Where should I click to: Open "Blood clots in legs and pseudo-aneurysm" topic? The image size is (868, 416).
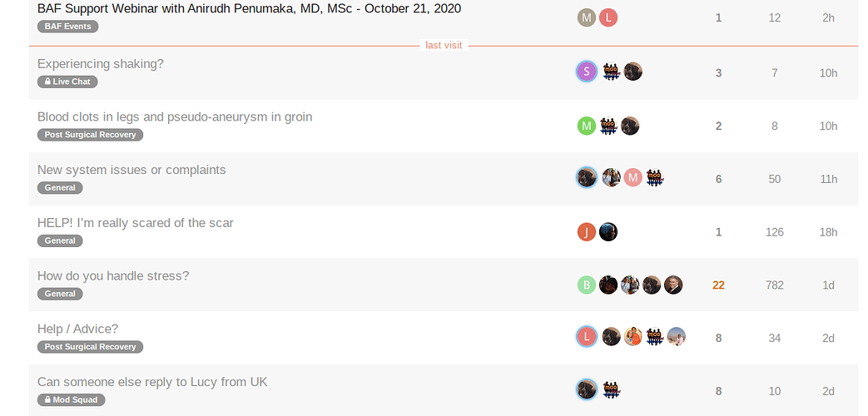click(x=175, y=117)
